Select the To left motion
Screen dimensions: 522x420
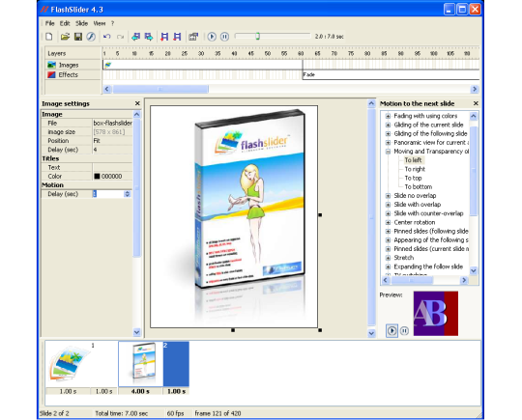[x=413, y=160]
